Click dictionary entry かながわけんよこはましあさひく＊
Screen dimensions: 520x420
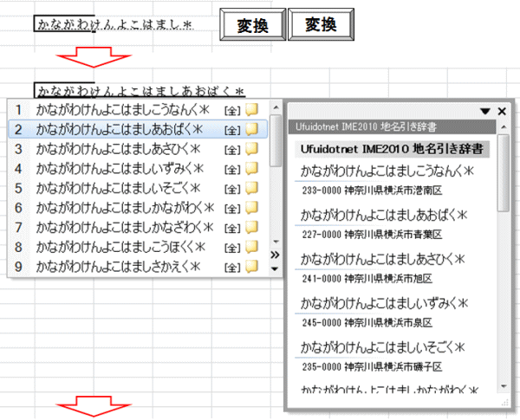(x=383, y=259)
